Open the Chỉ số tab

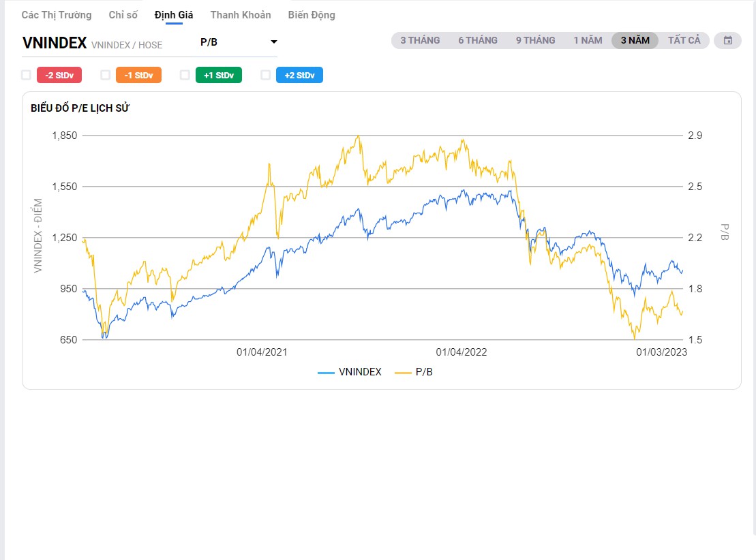click(x=123, y=15)
